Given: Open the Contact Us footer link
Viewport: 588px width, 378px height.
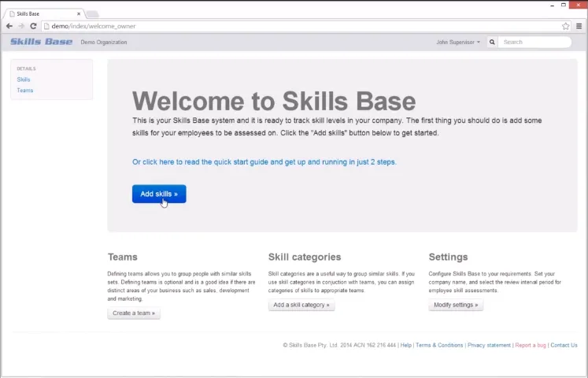Looking at the screenshot, I should [x=564, y=345].
